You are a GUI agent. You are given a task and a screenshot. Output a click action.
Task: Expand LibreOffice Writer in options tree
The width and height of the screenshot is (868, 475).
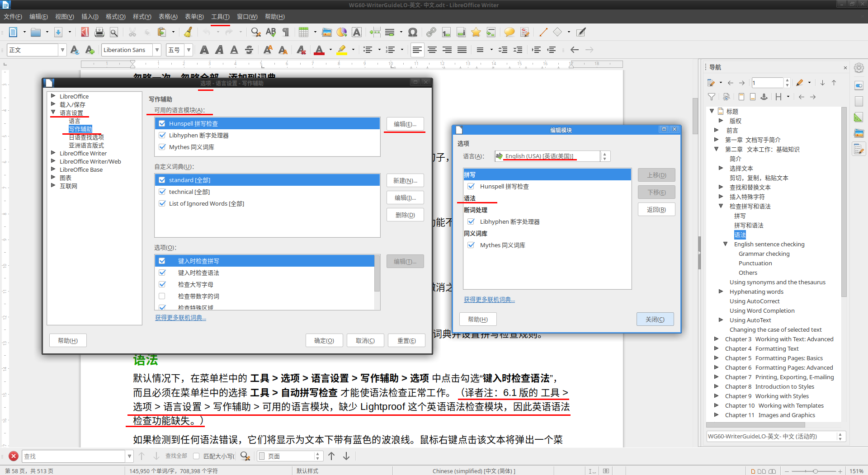(x=53, y=153)
